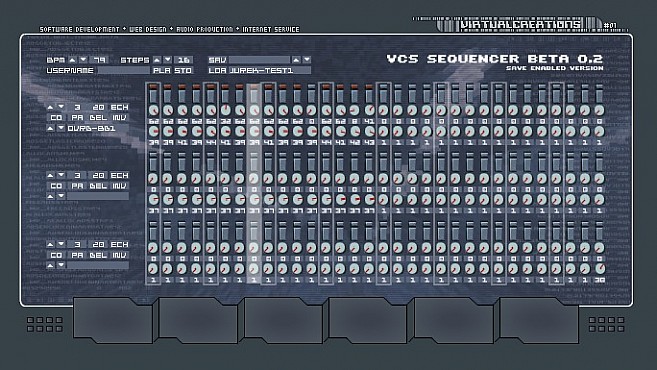Decrease BPM with the down arrow
The image size is (657, 370).
tap(83, 60)
